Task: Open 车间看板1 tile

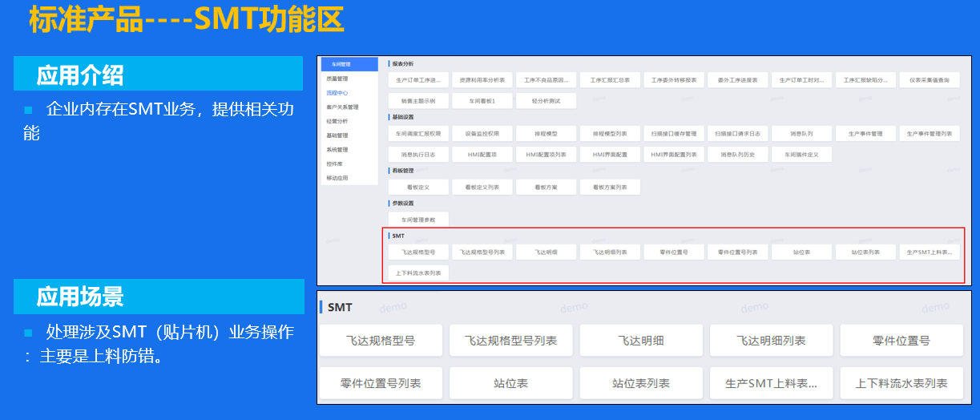Action: [x=482, y=101]
